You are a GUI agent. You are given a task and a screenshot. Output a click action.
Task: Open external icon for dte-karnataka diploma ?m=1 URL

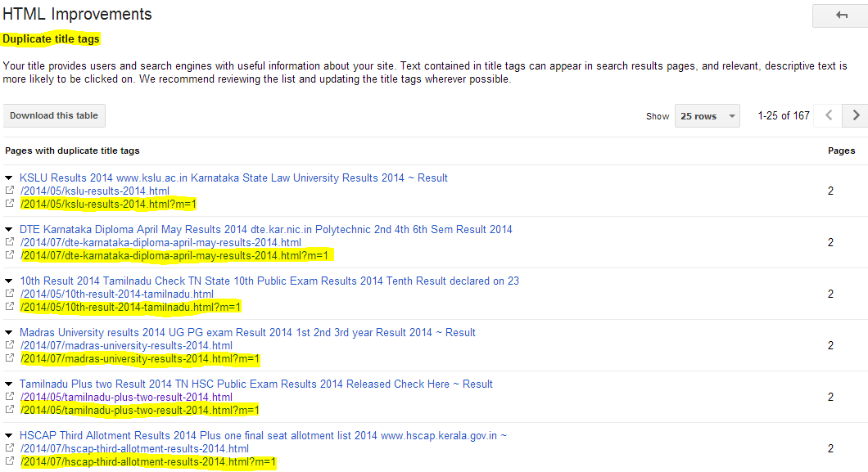(9, 254)
